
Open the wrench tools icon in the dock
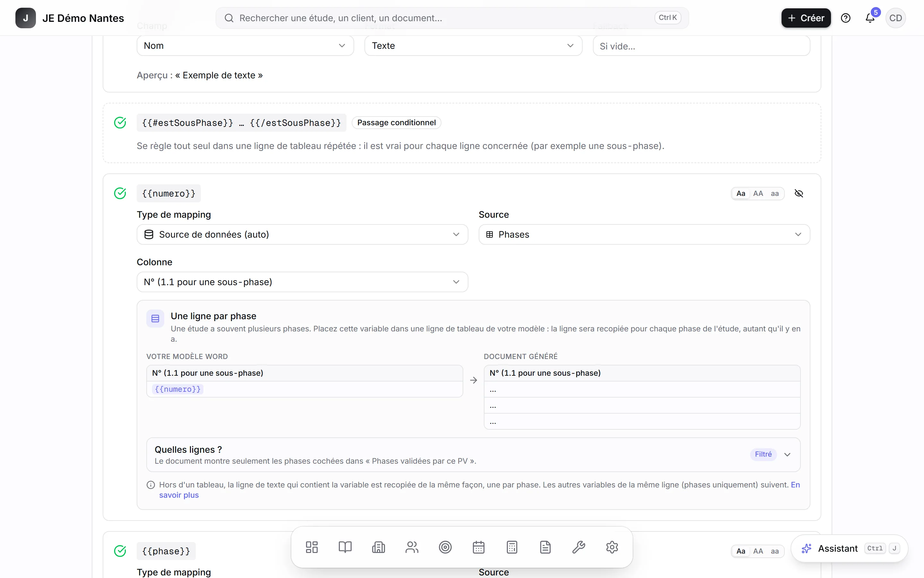point(579,547)
